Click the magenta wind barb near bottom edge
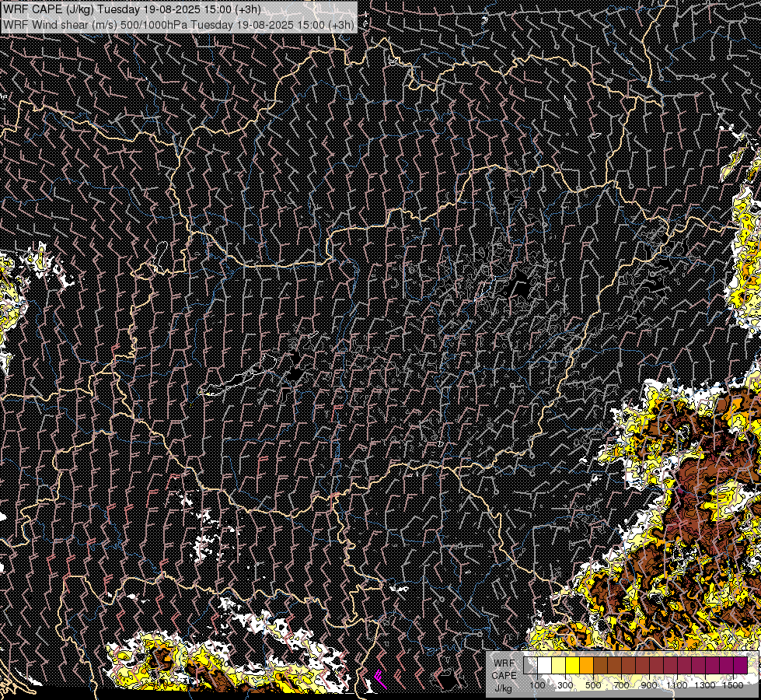This screenshot has width=761, height=700. pyautogui.click(x=380, y=679)
